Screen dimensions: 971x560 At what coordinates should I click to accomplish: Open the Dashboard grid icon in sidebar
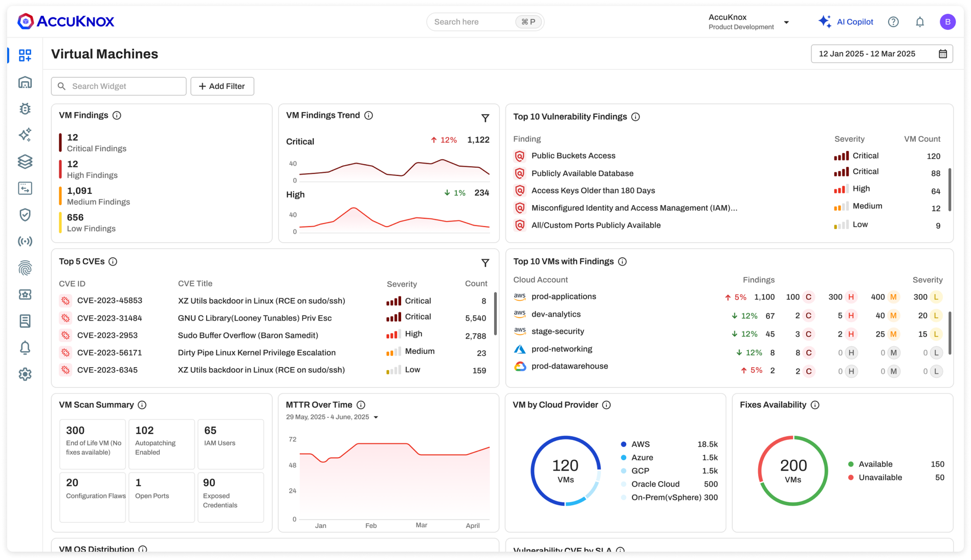(25, 55)
